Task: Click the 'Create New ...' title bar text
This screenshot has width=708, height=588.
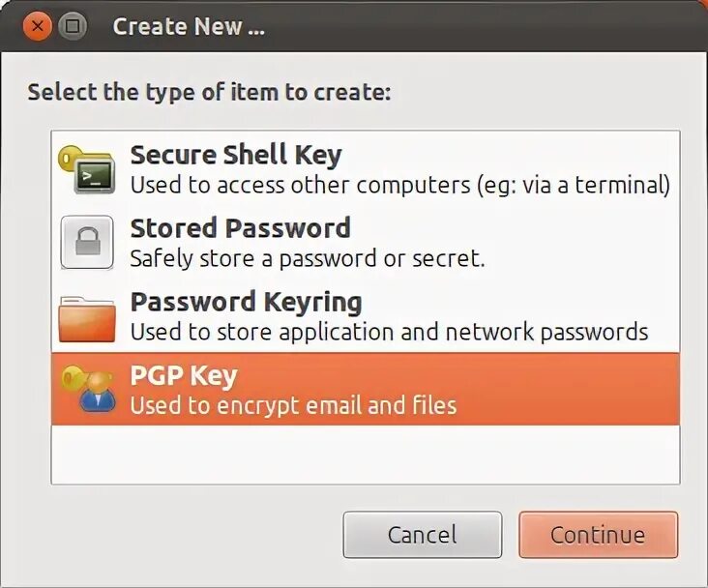Action: [x=188, y=27]
